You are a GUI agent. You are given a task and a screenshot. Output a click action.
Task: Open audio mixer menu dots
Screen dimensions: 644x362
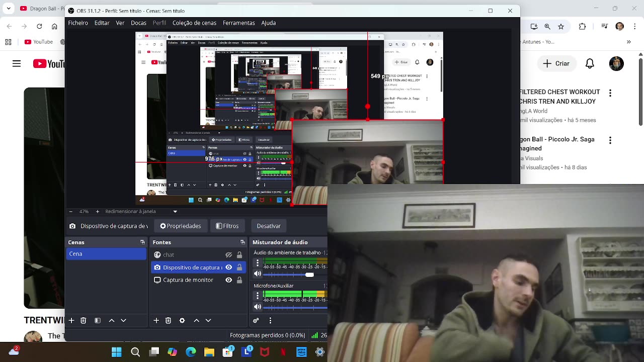tap(270, 320)
